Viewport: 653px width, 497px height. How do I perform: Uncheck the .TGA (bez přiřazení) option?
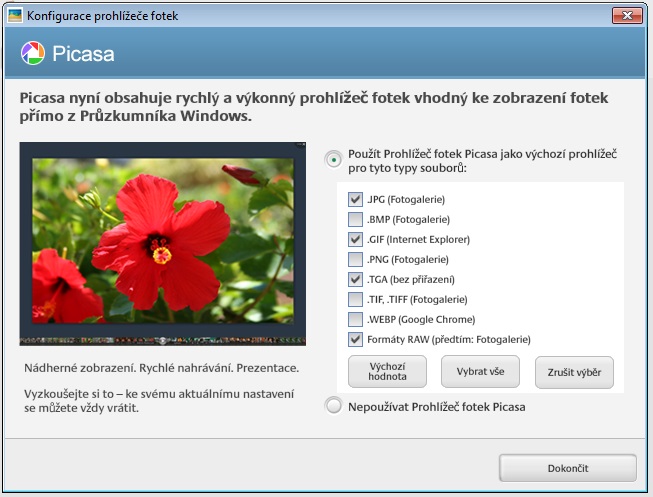pyautogui.click(x=355, y=279)
